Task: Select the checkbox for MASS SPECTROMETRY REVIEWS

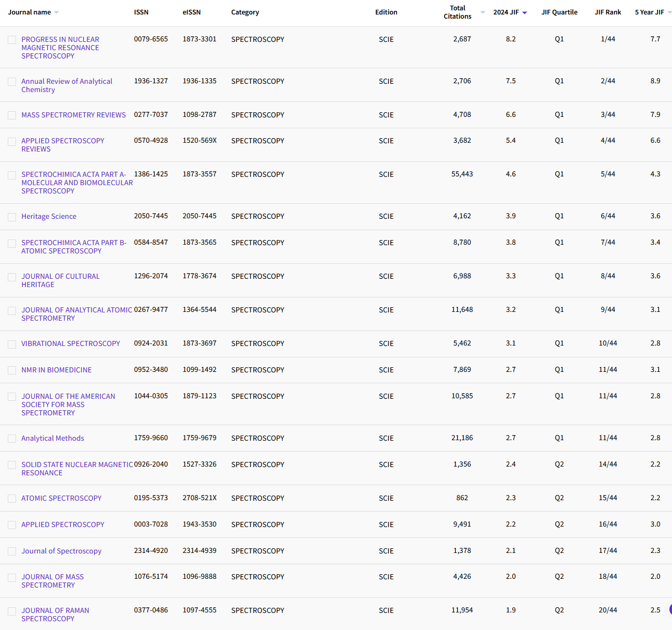Action: [12, 115]
